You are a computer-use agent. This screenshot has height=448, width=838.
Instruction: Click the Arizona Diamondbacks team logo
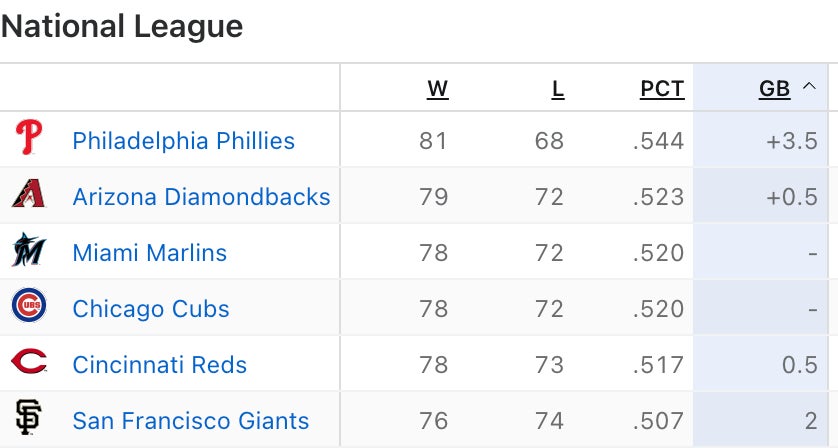click(x=29, y=195)
